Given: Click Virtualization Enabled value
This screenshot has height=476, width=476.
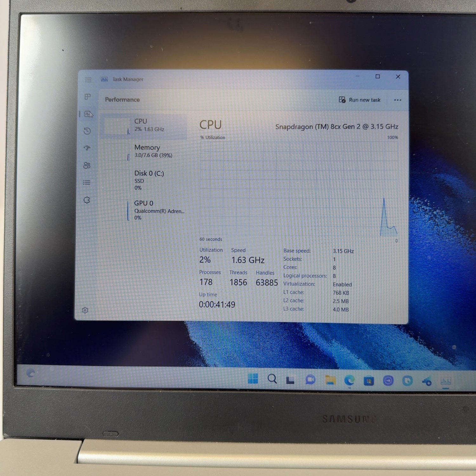Looking at the screenshot, I should (342, 285).
